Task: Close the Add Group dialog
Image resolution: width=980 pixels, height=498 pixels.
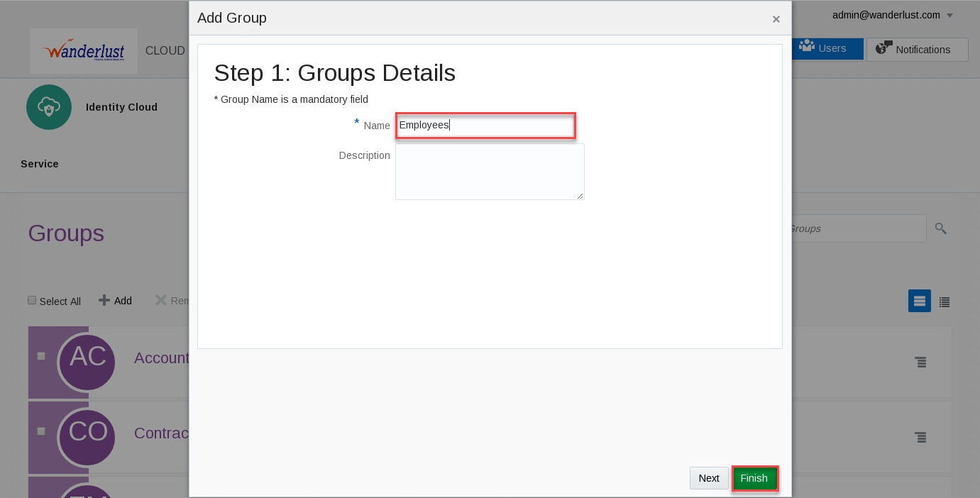Action: click(776, 19)
